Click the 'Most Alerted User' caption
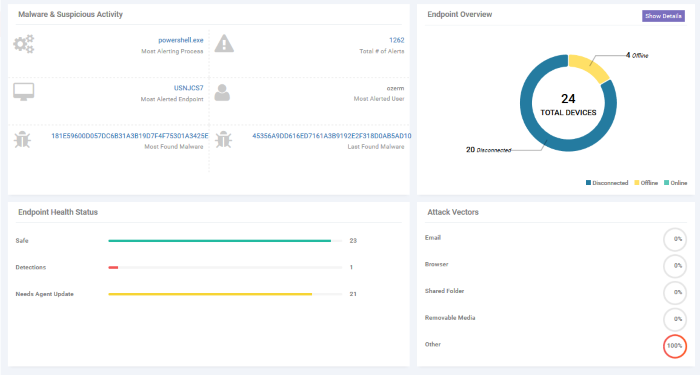Screen dimensions: 700x375 tap(379, 99)
